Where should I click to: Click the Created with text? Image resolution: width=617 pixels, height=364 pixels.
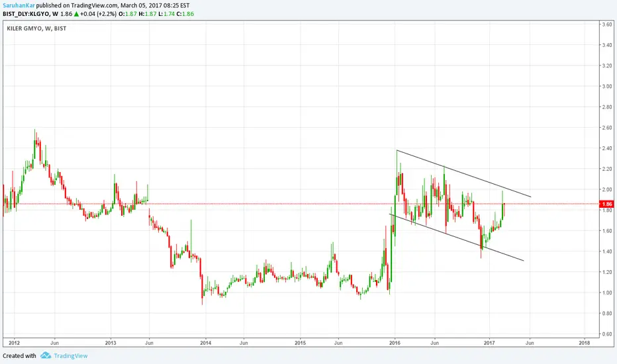19,356
